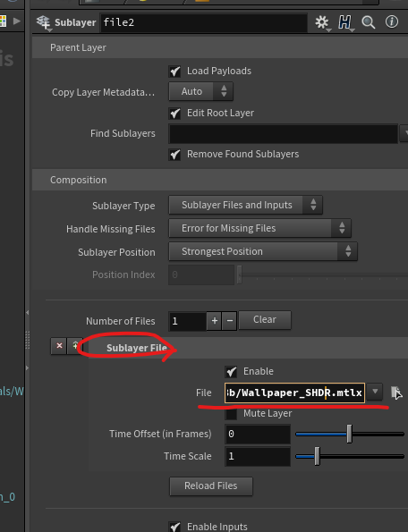
Task: Click the Reload Files button
Action: point(211,486)
